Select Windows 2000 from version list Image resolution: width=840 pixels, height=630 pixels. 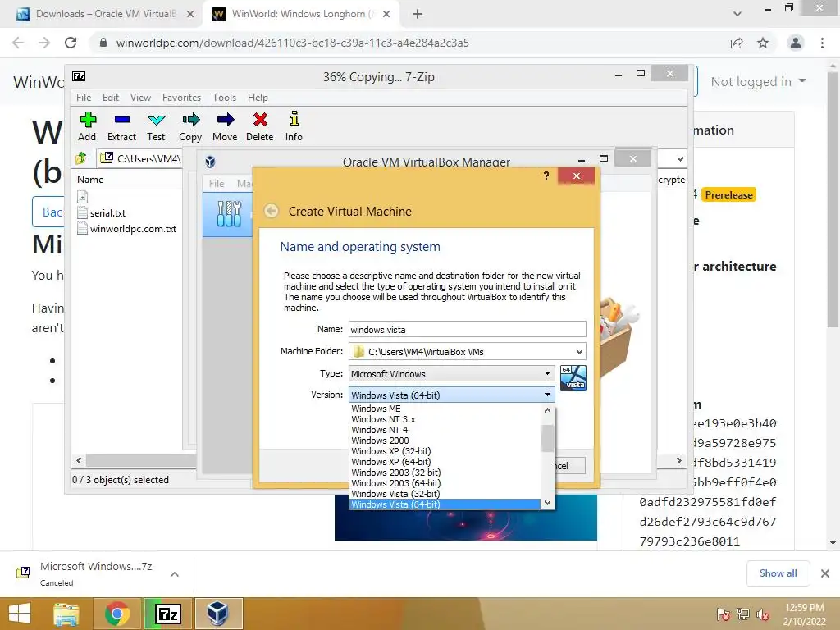click(445, 441)
